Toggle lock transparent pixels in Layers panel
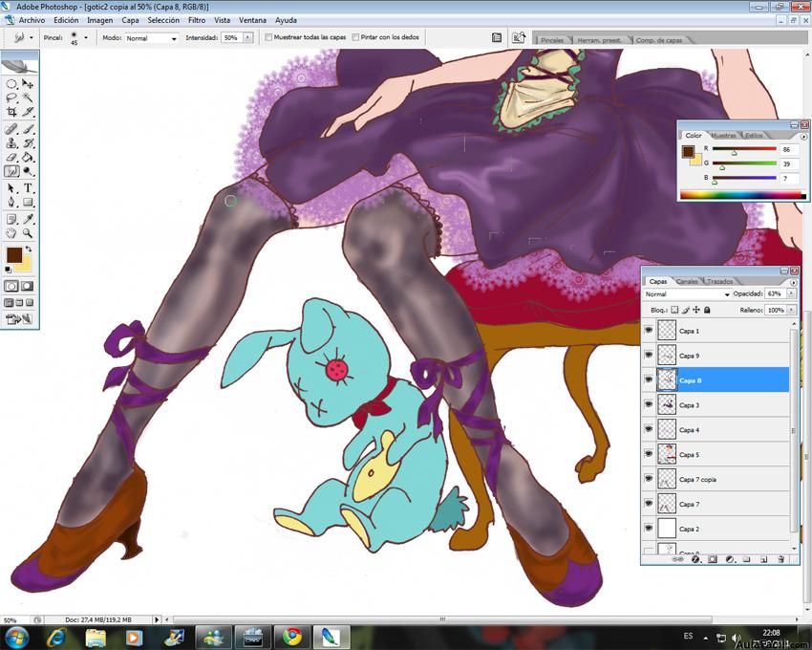This screenshot has height=650, width=812. click(674, 310)
